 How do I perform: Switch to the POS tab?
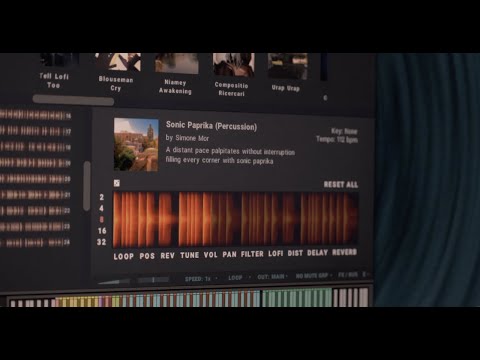tap(147, 256)
